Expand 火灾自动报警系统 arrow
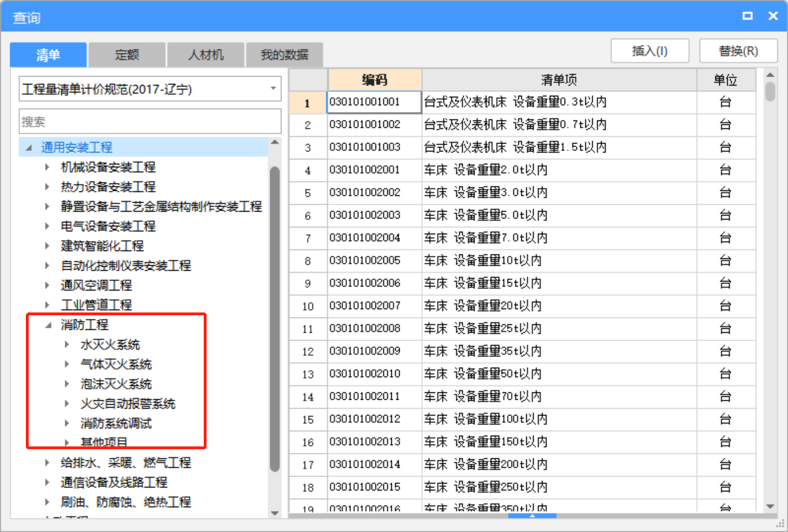The height and width of the screenshot is (532, 788). pyautogui.click(x=67, y=404)
